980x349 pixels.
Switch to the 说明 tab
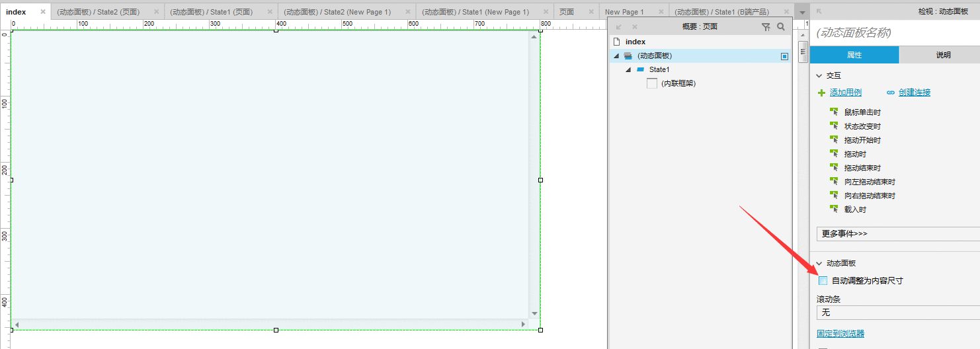943,55
